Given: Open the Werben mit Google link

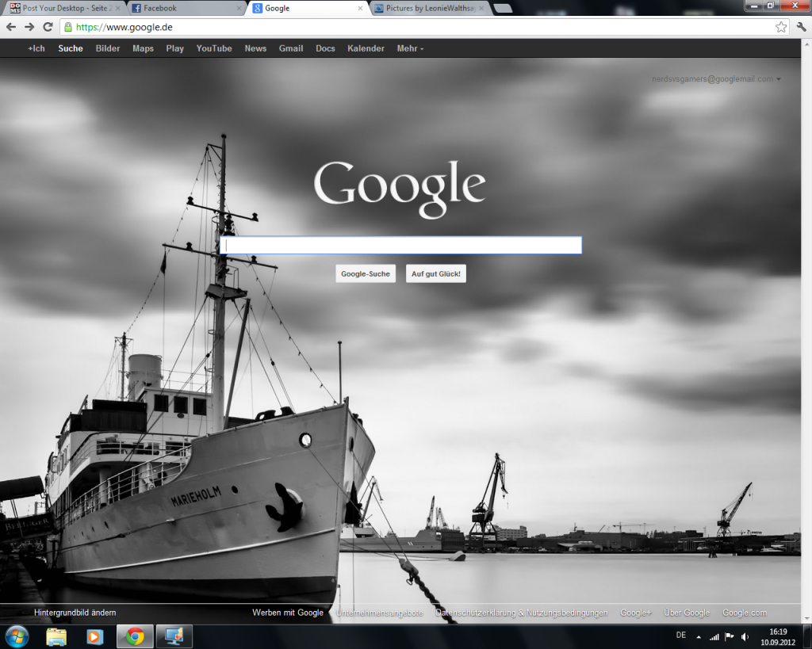Looking at the screenshot, I should click(x=288, y=613).
